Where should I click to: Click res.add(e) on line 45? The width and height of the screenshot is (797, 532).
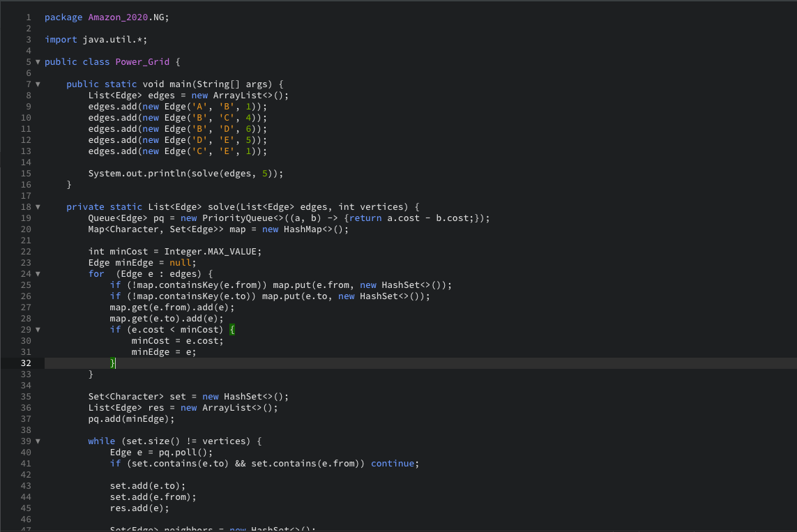coord(137,509)
